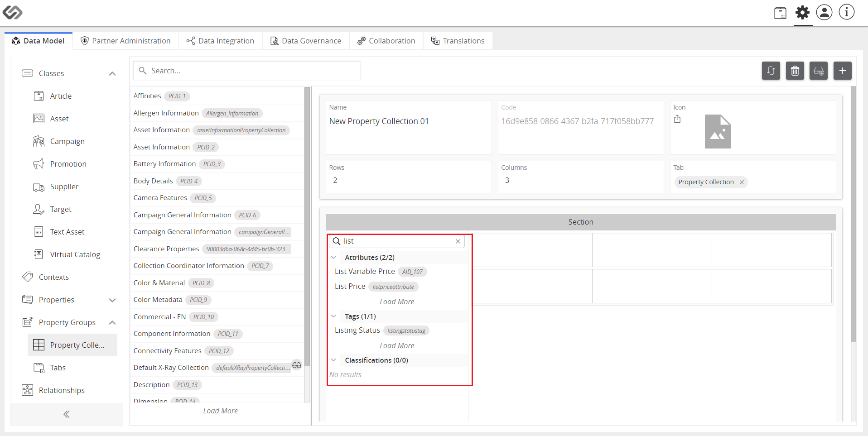The height and width of the screenshot is (436, 868).
Task: Expand the Properties section chevron
Action: [112, 300]
